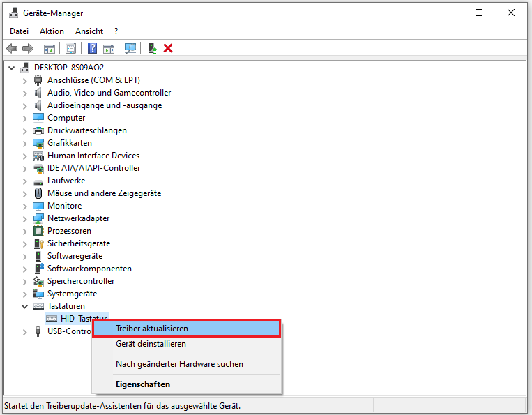
Task: Click the Back arrow toolbar icon
Action: [12, 49]
